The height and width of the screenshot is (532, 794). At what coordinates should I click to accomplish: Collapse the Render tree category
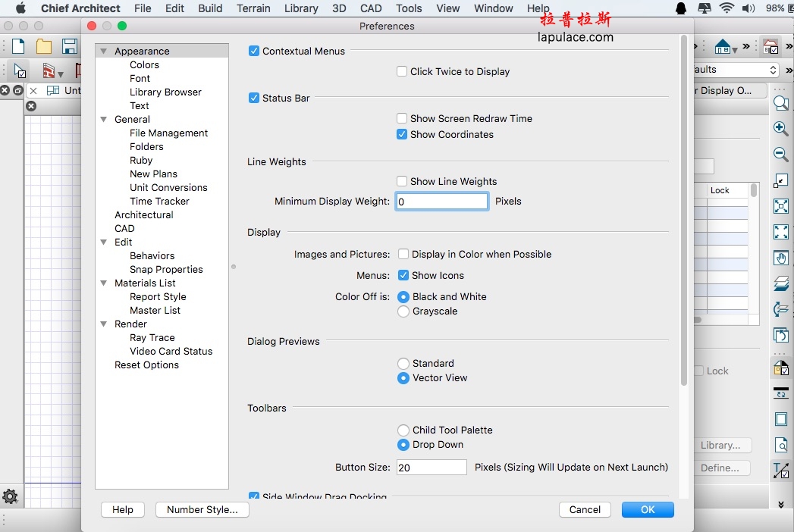pos(104,324)
